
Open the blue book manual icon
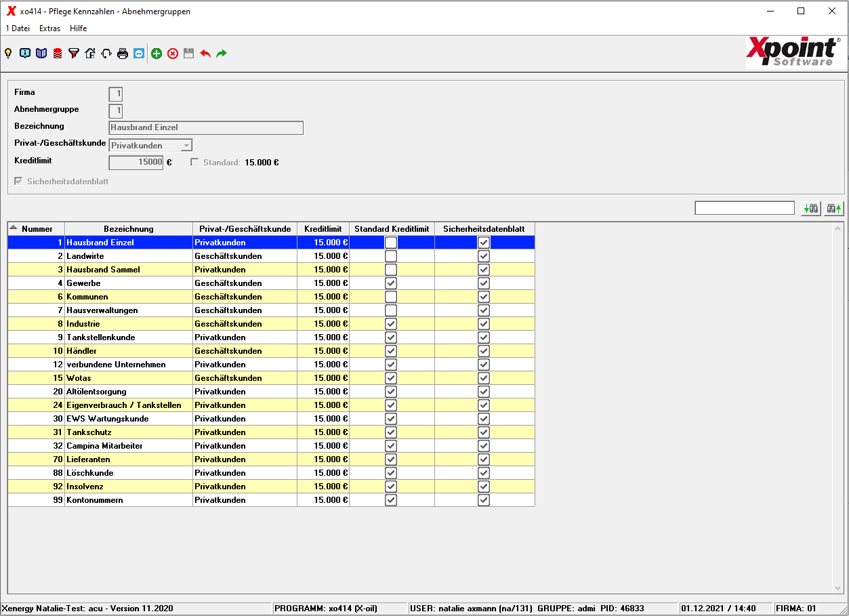pos(41,54)
